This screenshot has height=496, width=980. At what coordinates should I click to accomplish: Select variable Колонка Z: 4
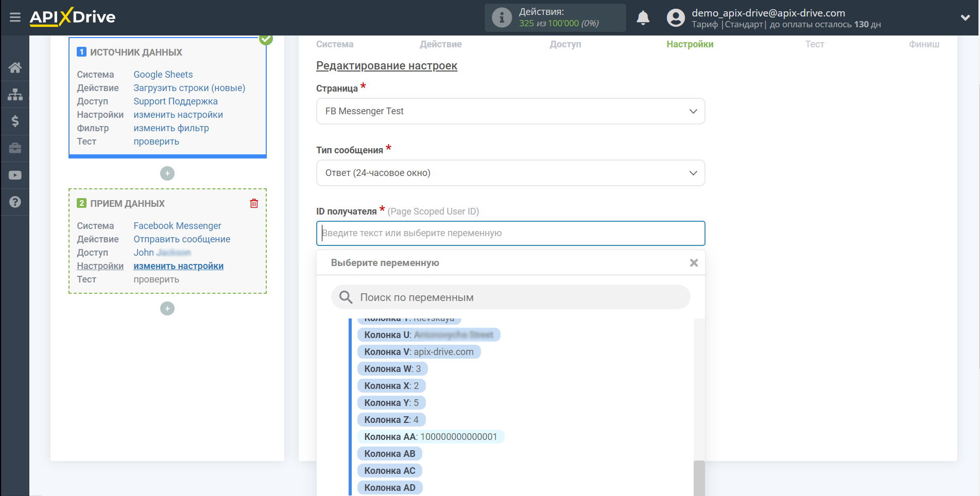(391, 420)
